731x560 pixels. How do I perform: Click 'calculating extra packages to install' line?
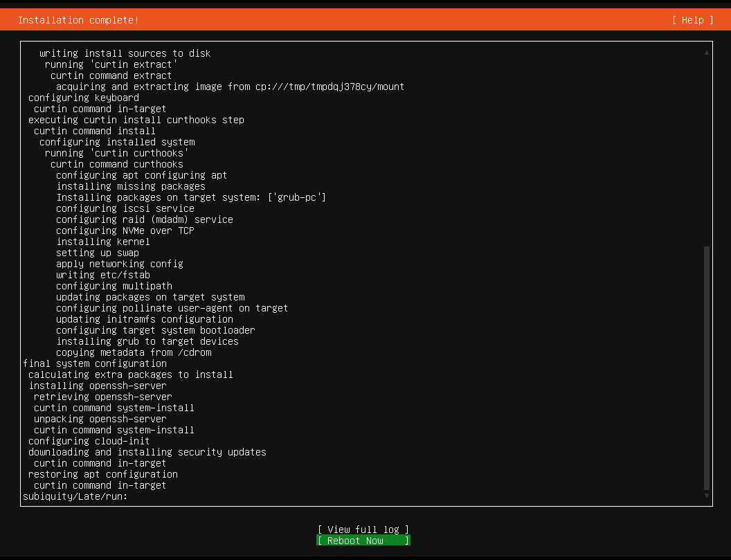131,374
